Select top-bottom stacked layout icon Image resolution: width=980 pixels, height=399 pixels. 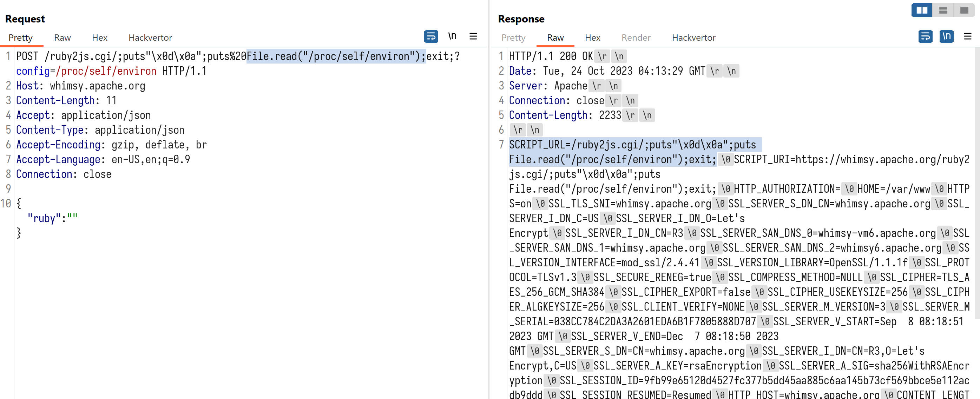click(943, 10)
